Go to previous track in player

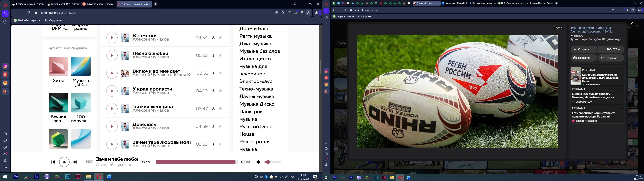(53, 162)
